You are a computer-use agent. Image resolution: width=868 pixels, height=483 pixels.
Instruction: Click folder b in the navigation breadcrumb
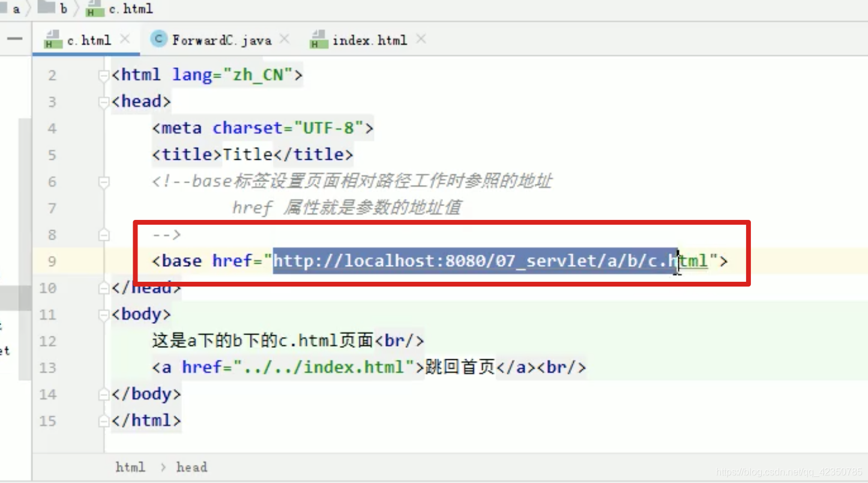coord(52,8)
